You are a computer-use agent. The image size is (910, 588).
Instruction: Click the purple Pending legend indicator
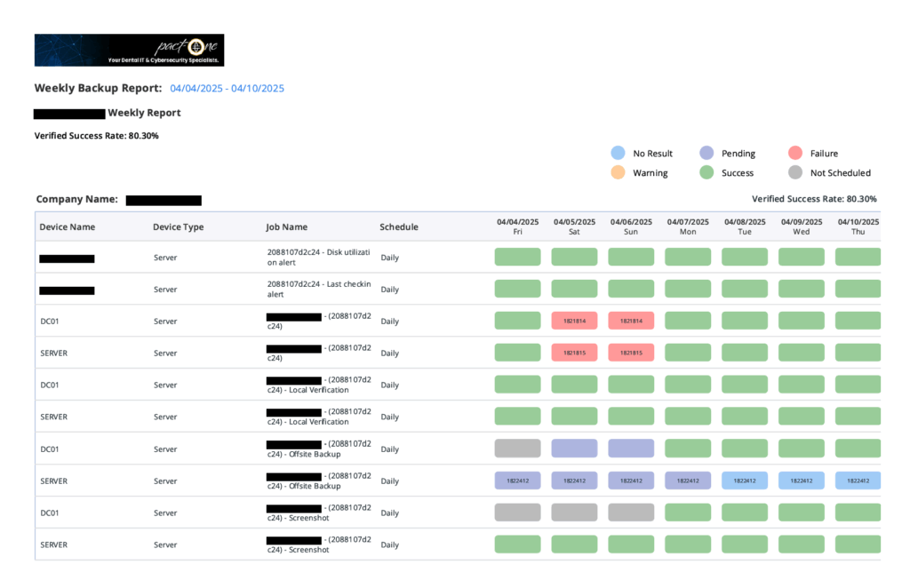coord(705,153)
